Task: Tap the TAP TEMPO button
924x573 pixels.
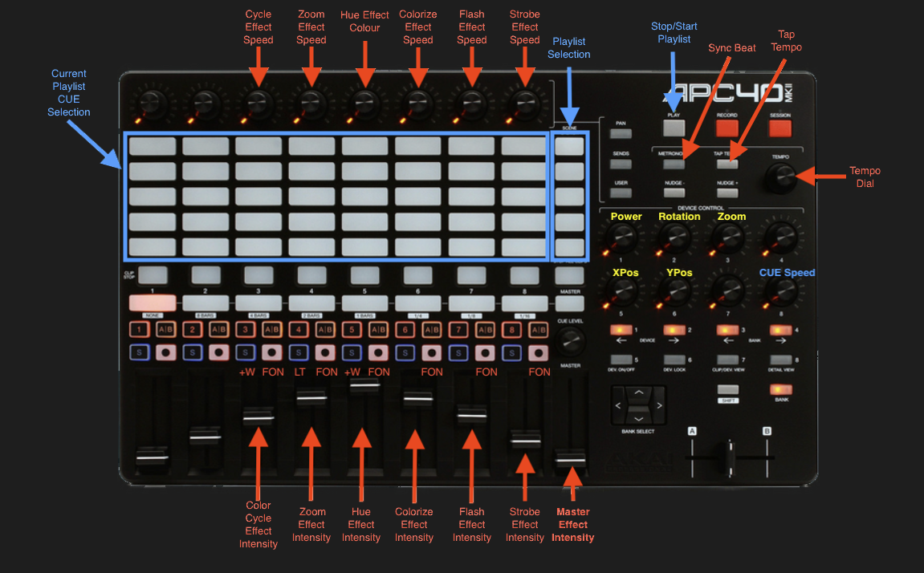Action: (727, 165)
